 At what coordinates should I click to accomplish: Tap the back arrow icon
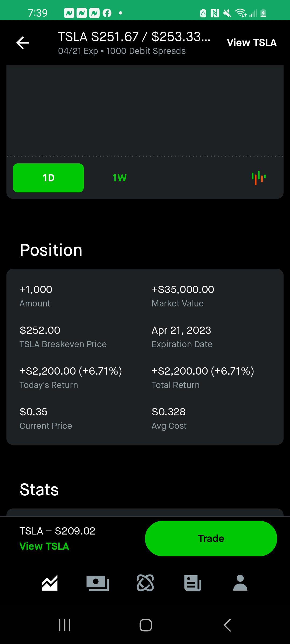(23, 43)
